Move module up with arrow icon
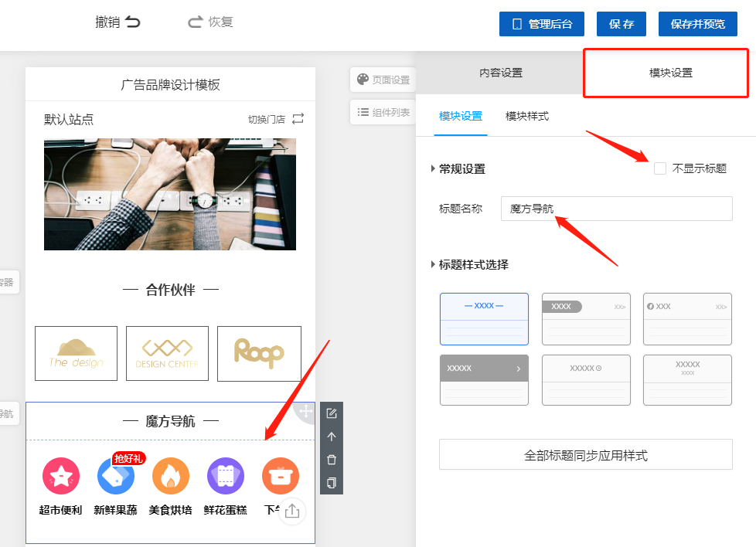 [x=332, y=437]
